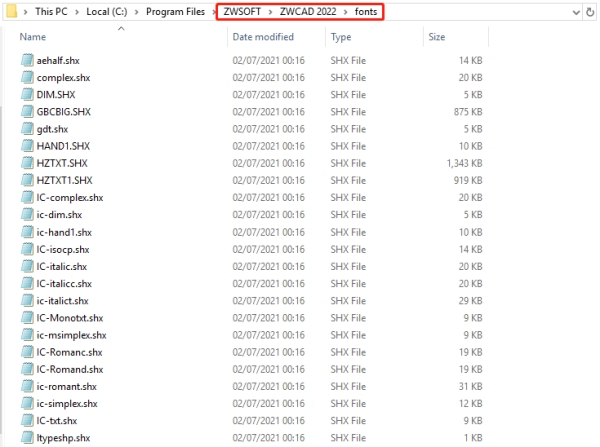Click the GBCBIG.SHX file icon
This screenshot has width=600, height=447.
(27, 112)
